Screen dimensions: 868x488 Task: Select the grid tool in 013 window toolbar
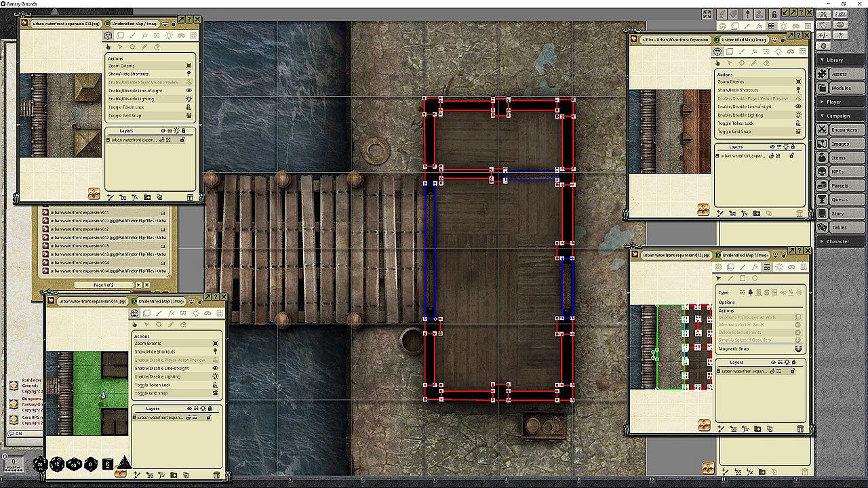[x=193, y=35]
